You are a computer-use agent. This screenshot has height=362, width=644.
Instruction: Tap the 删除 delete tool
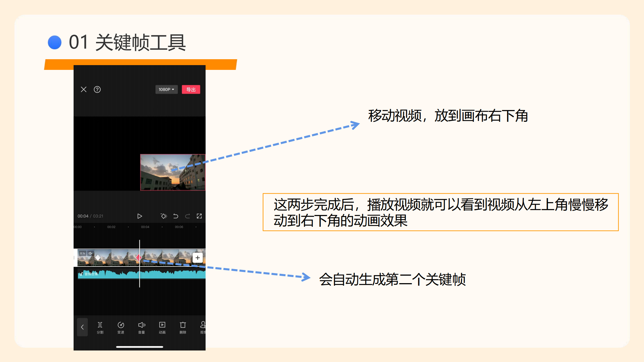(x=183, y=328)
